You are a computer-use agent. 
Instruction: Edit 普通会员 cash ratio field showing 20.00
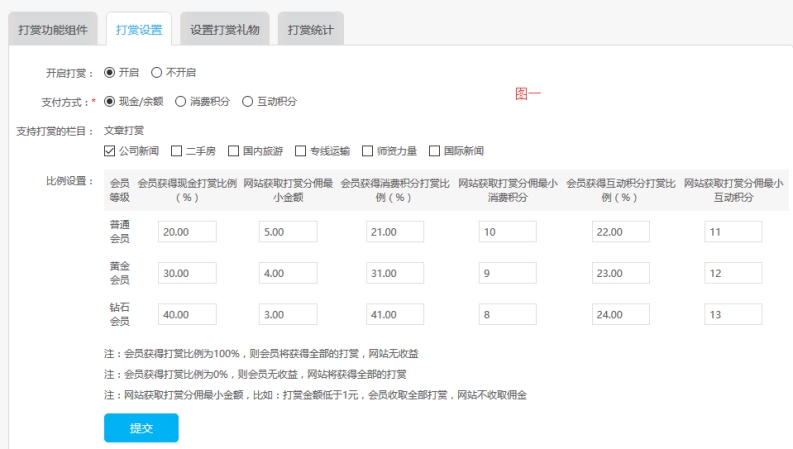click(186, 232)
